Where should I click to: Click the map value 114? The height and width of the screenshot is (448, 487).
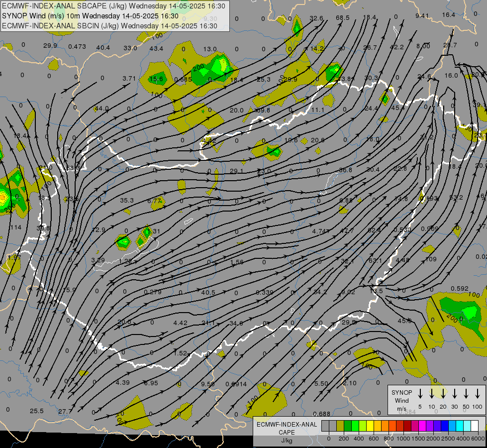coord(15,227)
